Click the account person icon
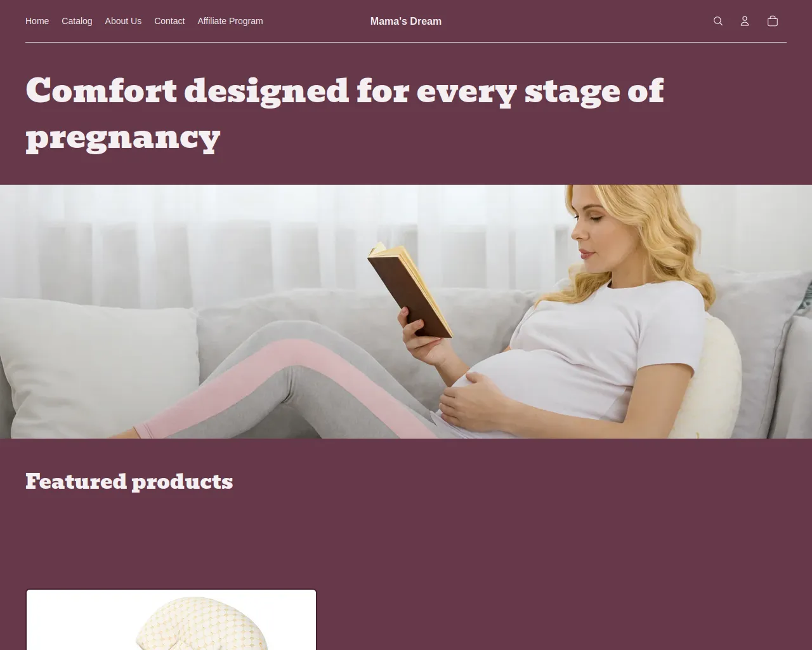Image resolution: width=812 pixels, height=650 pixels. [x=745, y=21]
